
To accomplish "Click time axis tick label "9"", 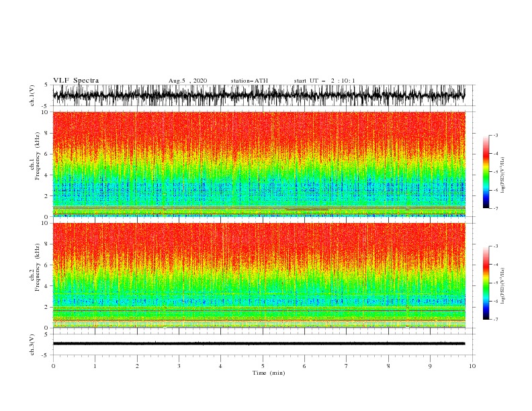I will pos(430,366).
